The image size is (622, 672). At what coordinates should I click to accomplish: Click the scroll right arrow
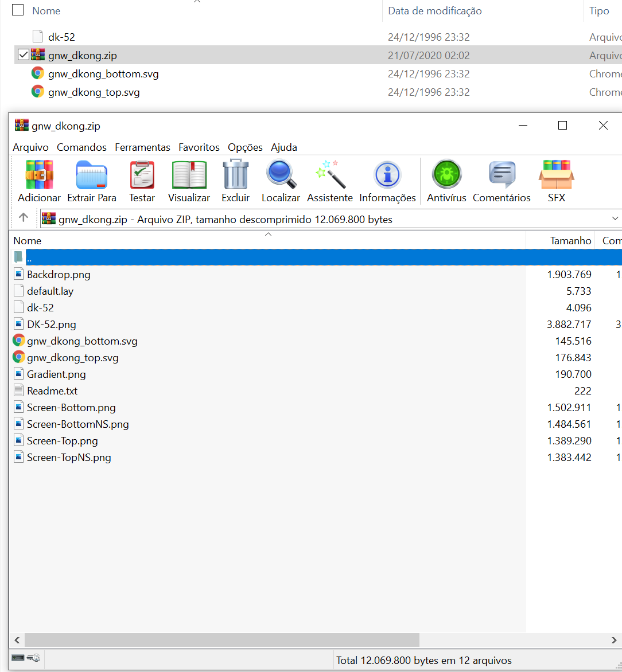click(614, 640)
